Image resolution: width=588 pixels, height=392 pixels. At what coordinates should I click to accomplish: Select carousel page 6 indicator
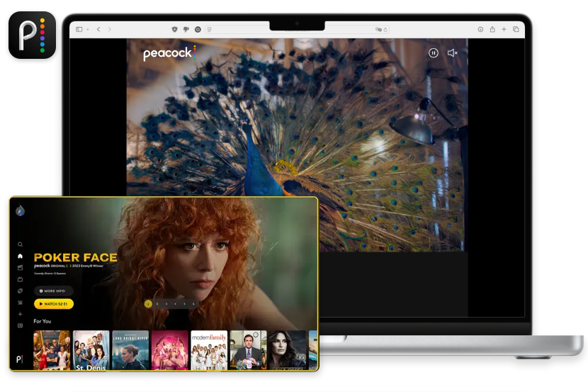point(193,303)
